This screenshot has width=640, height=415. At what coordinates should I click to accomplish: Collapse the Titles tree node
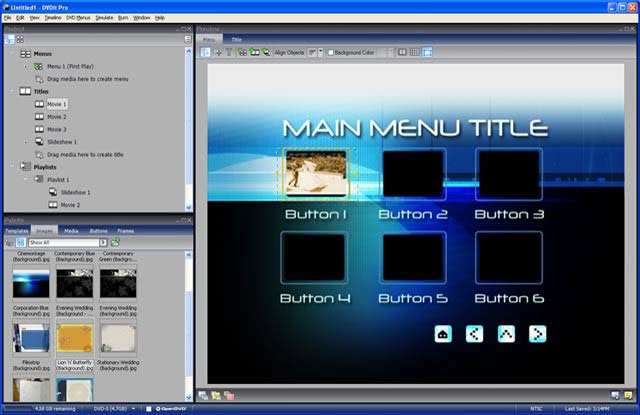coord(12,91)
